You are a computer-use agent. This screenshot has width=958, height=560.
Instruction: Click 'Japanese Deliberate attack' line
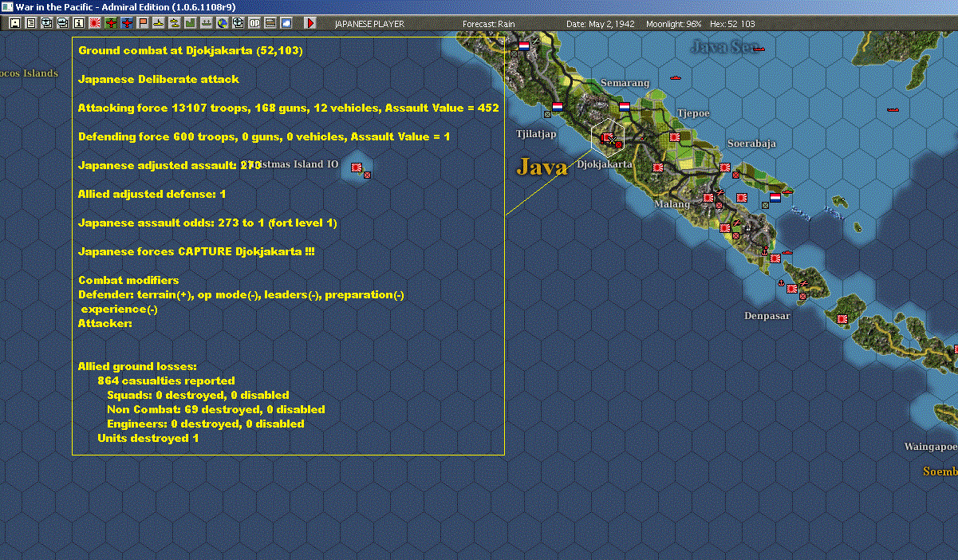click(x=159, y=79)
